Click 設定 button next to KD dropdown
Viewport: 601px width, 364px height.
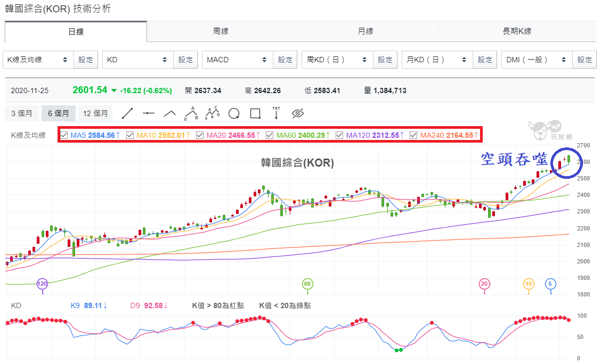point(185,60)
